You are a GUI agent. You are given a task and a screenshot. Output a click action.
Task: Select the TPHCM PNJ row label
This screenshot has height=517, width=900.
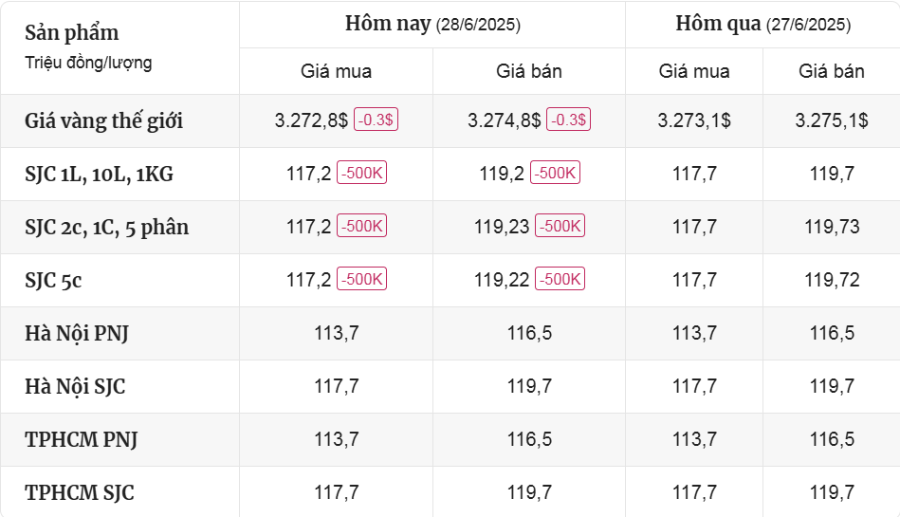click(x=81, y=439)
